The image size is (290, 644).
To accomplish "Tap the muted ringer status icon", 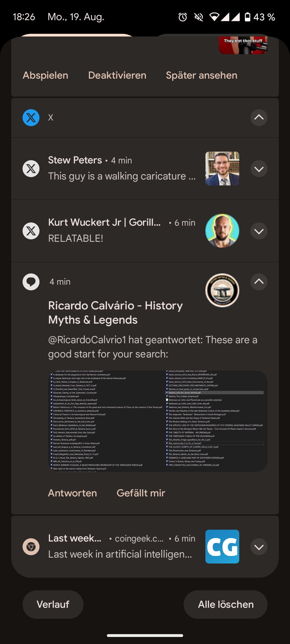I will point(199,17).
